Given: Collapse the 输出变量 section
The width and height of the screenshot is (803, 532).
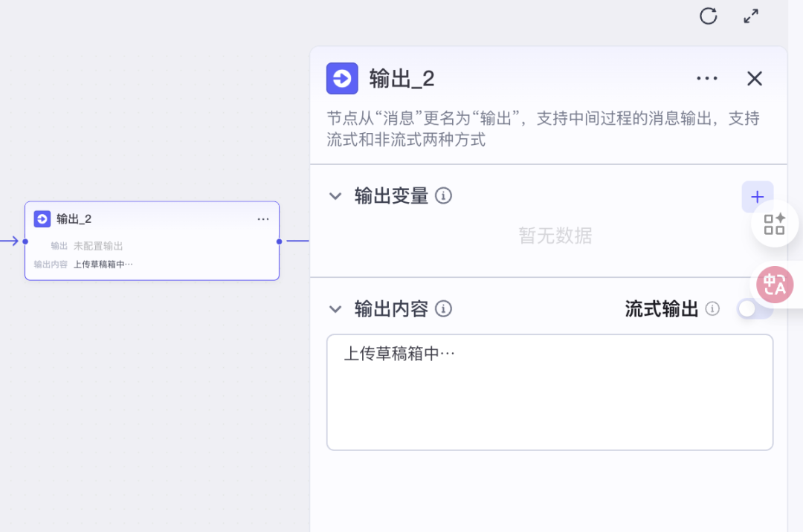Looking at the screenshot, I should (336, 196).
